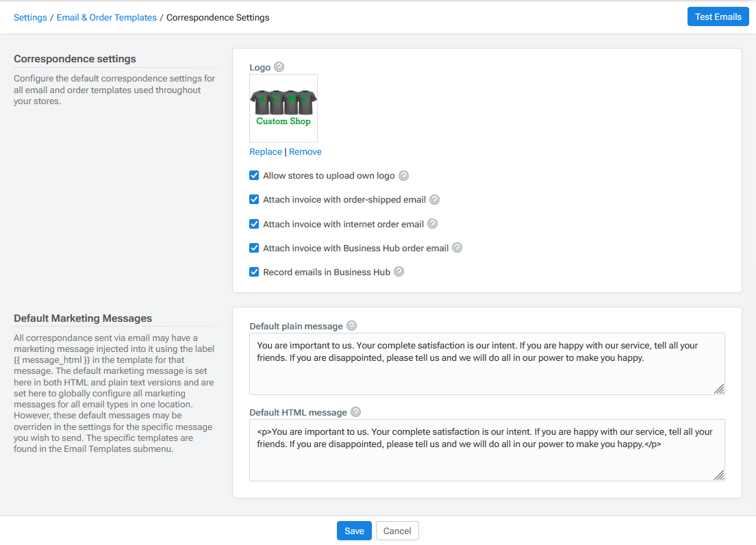Toggle Attach invoice with Business Hub order email
The width and height of the screenshot is (756, 545).
coord(254,248)
